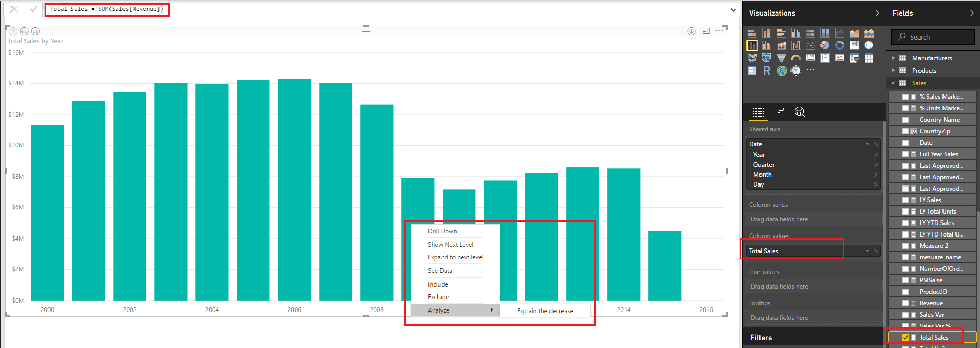Image resolution: width=980 pixels, height=348 pixels.
Task: Select the ribbon chart visual
Action: point(781,45)
